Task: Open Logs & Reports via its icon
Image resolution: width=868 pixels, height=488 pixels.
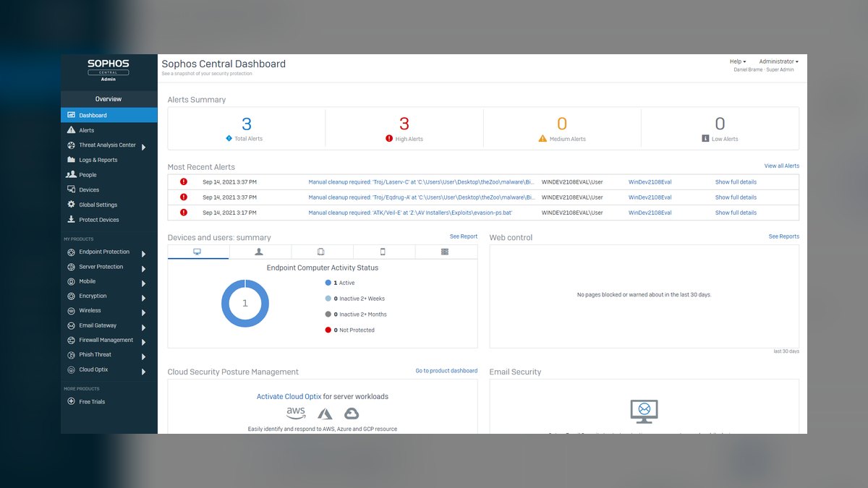Action: pos(71,160)
